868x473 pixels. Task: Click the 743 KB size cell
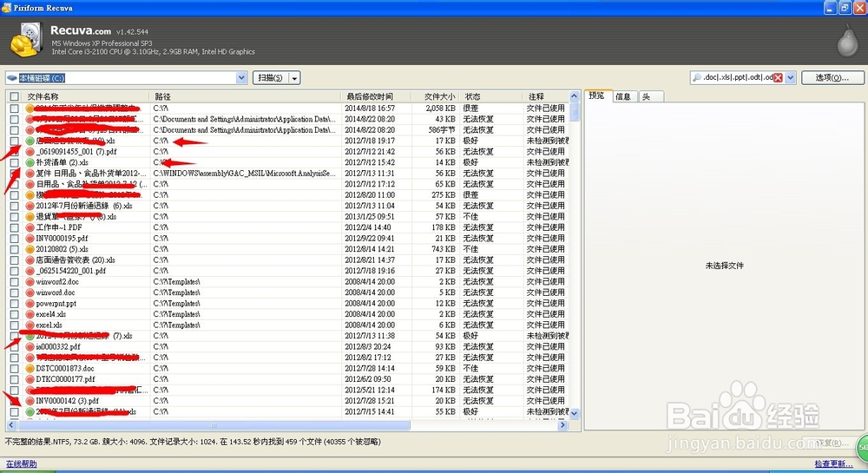click(x=444, y=249)
